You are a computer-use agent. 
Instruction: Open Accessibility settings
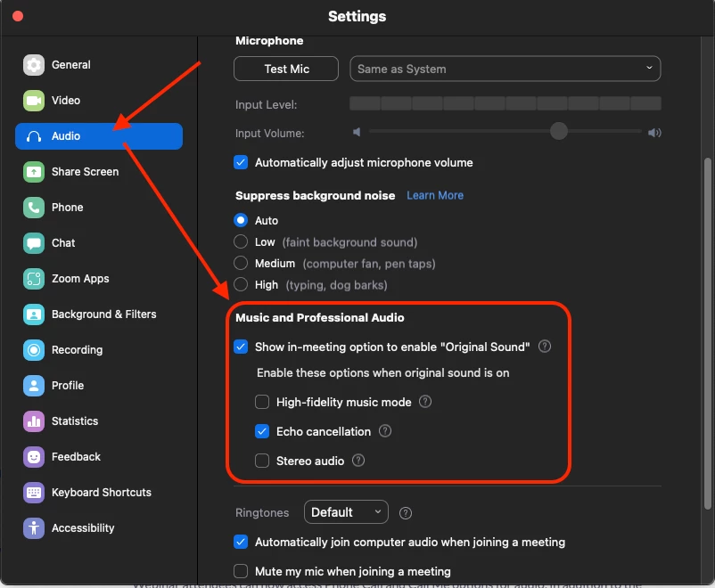99,528
